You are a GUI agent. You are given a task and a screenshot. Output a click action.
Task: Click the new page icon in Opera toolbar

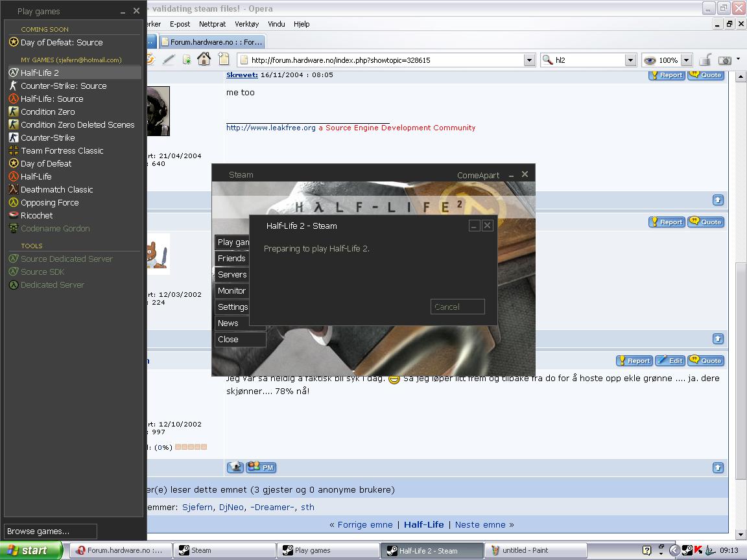point(224,60)
